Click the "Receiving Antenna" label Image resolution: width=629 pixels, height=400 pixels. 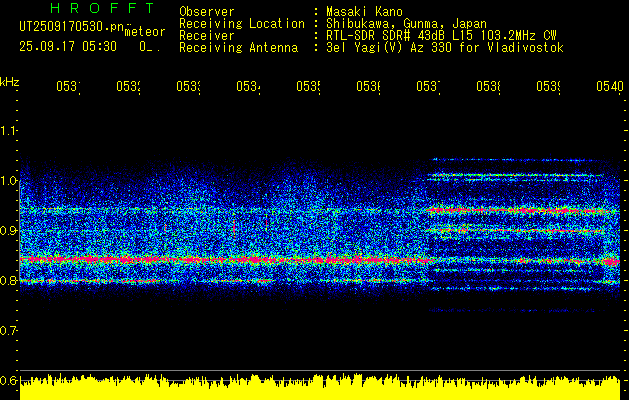click(x=239, y=48)
